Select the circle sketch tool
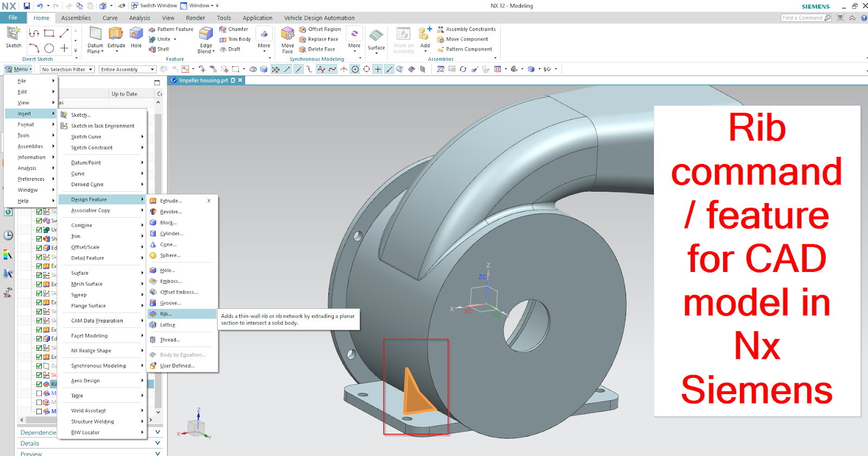 [x=49, y=48]
